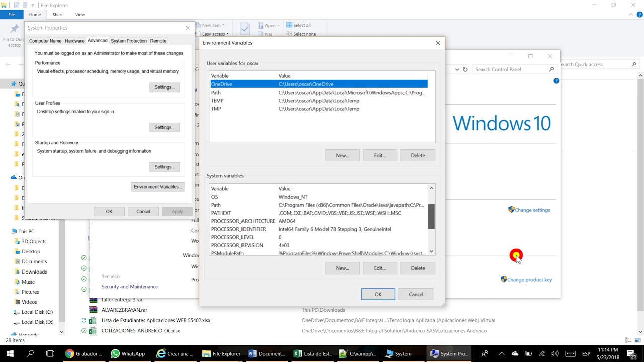Open the View ribbon tab

click(x=80, y=15)
